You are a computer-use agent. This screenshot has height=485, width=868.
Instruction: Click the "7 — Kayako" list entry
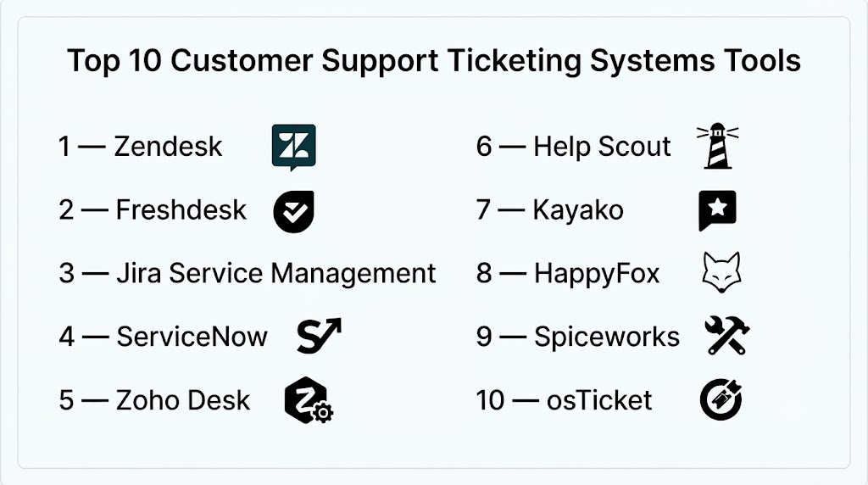(x=549, y=210)
